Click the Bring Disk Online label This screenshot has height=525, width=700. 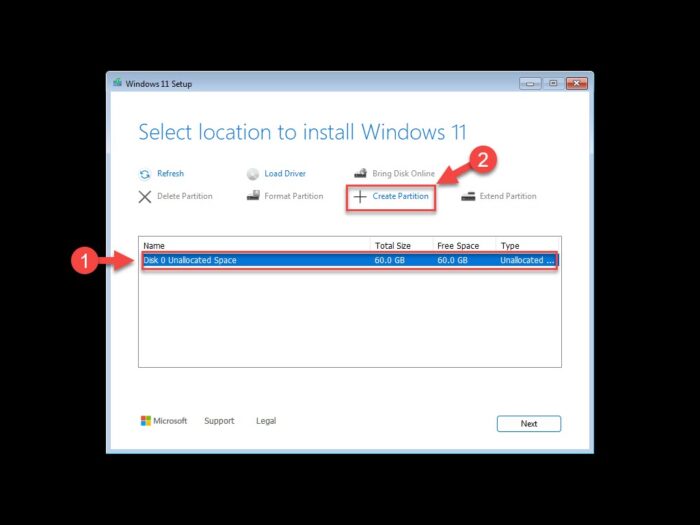click(x=404, y=174)
